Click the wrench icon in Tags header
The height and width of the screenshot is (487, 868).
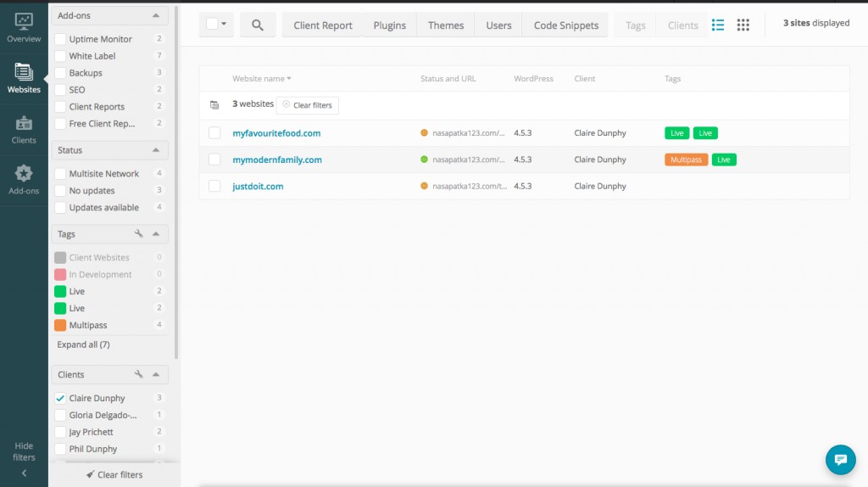139,234
